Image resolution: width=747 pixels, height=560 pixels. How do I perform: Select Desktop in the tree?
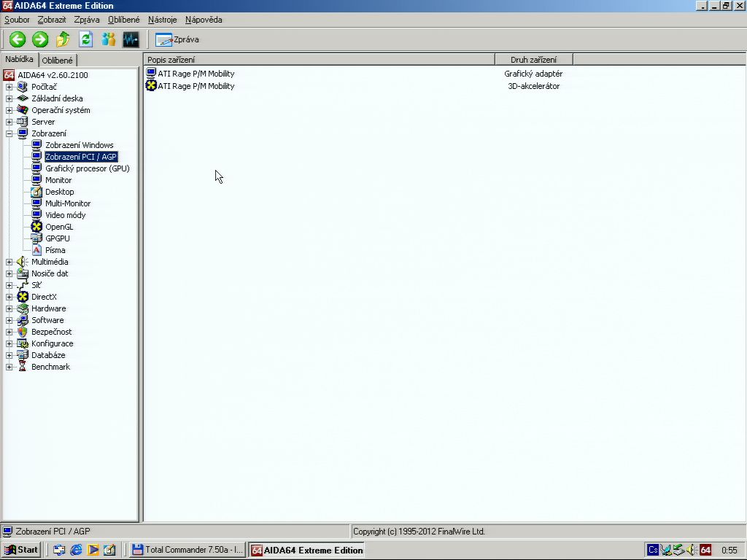coord(60,192)
